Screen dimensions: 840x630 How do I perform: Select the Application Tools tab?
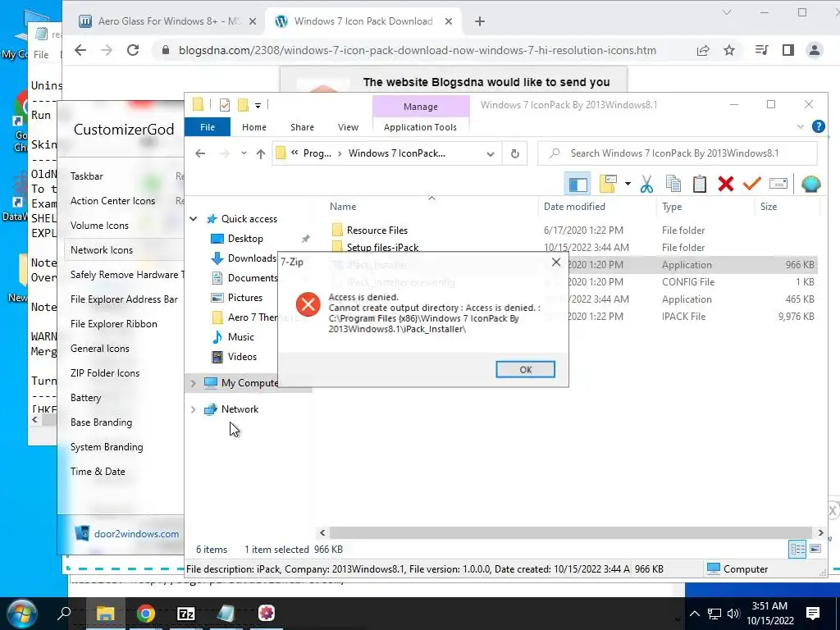pos(420,127)
